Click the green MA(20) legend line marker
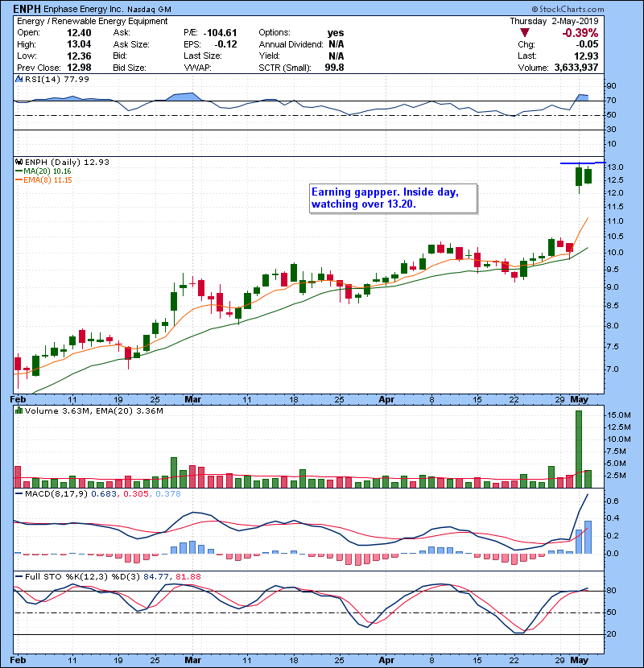644x668 pixels. 19,171
